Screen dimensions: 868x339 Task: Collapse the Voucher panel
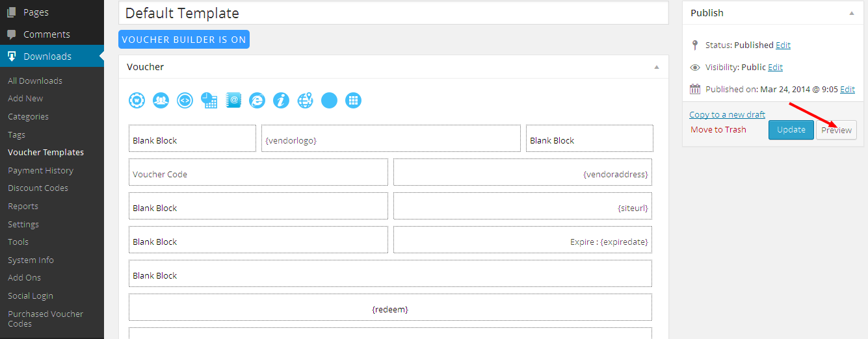point(656,67)
